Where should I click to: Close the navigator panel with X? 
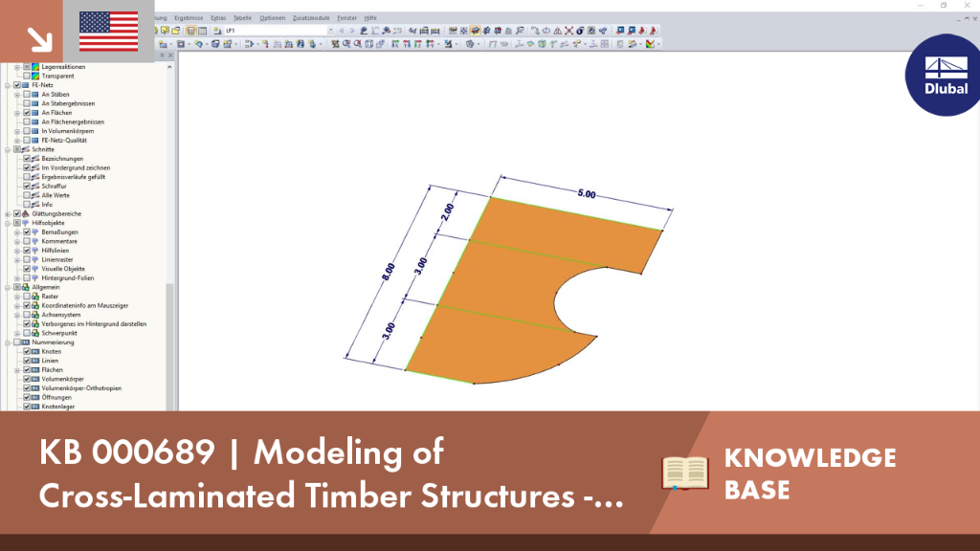click(170, 55)
